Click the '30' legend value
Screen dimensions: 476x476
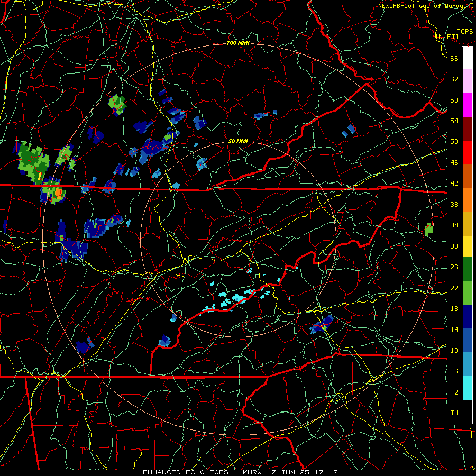[454, 246]
